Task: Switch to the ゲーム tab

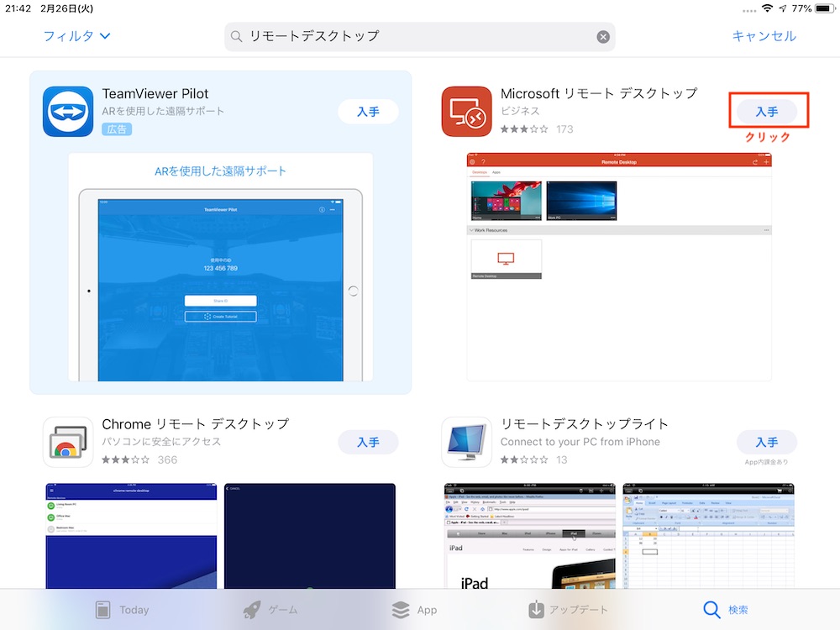Action: click(270, 610)
